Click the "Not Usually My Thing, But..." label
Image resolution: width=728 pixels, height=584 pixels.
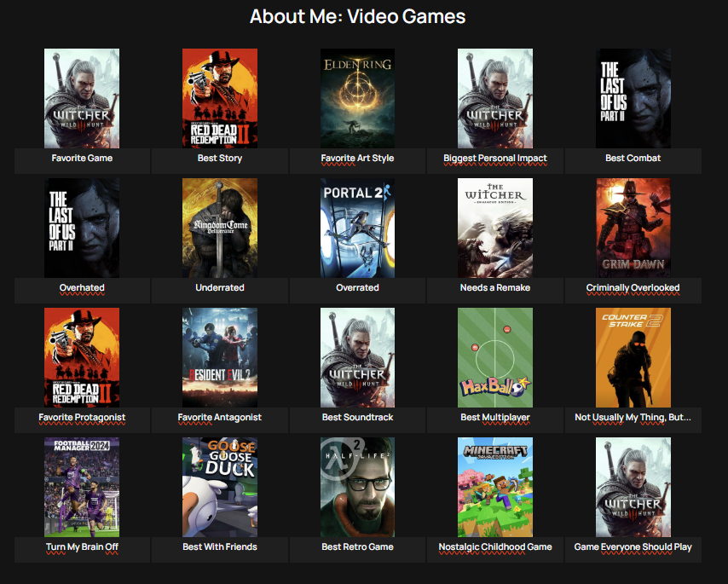click(633, 417)
